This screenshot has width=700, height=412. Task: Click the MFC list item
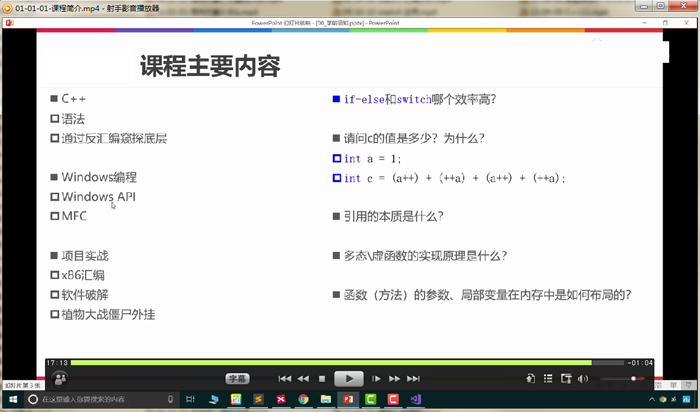74,216
